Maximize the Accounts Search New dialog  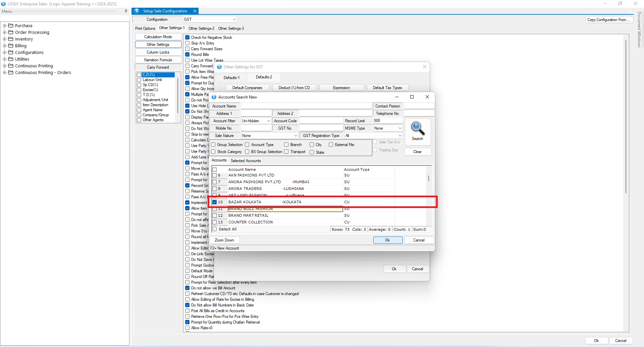(x=412, y=97)
